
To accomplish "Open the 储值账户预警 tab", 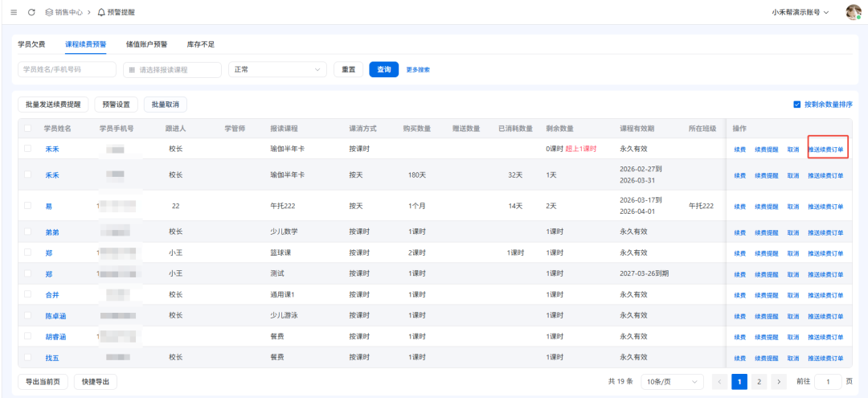I will click(x=146, y=44).
